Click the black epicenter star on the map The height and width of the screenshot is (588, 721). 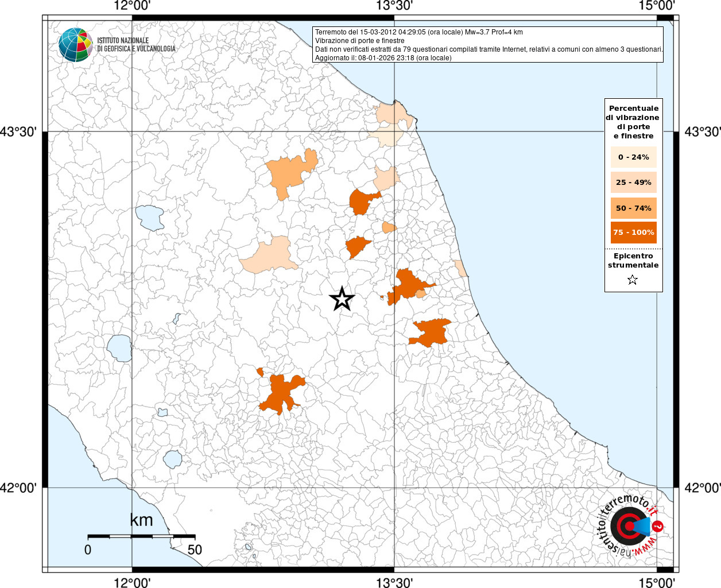click(342, 299)
